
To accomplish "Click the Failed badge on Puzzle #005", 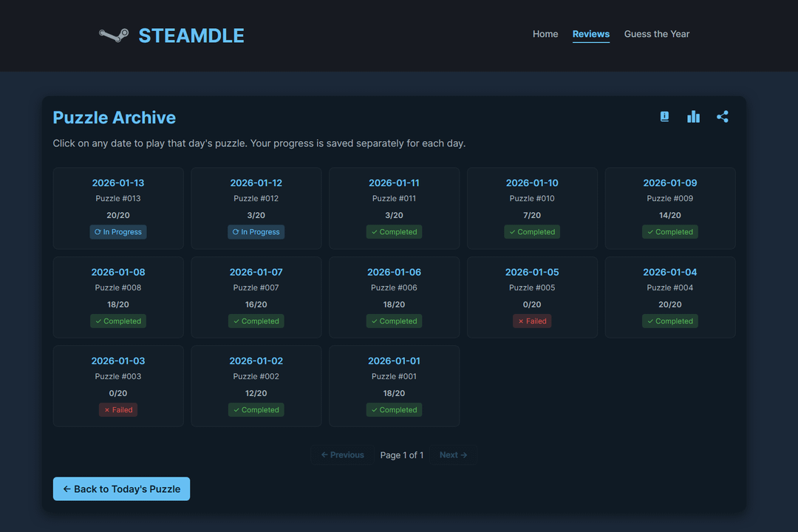I will 532,321.
